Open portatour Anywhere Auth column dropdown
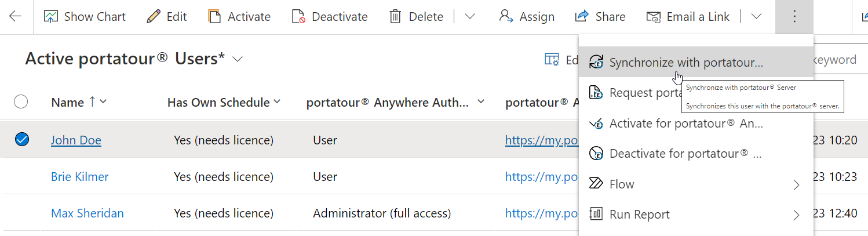 point(480,102)
